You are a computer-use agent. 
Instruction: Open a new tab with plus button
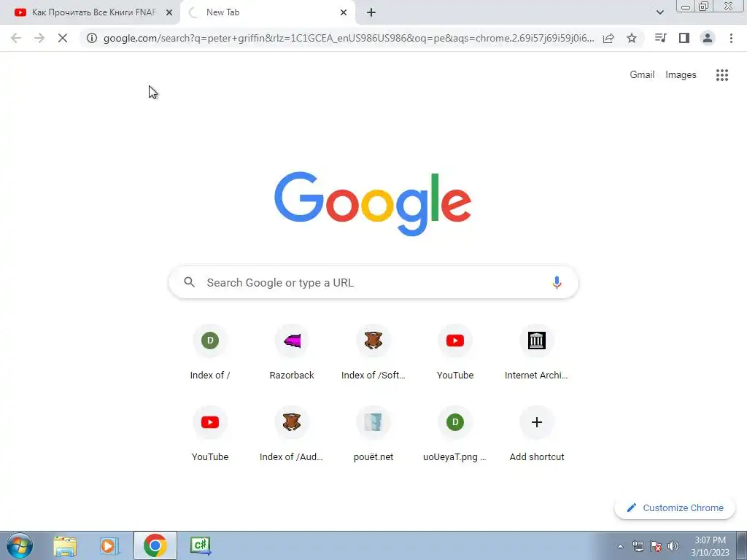pyautogui.click(x=371, y=12)
